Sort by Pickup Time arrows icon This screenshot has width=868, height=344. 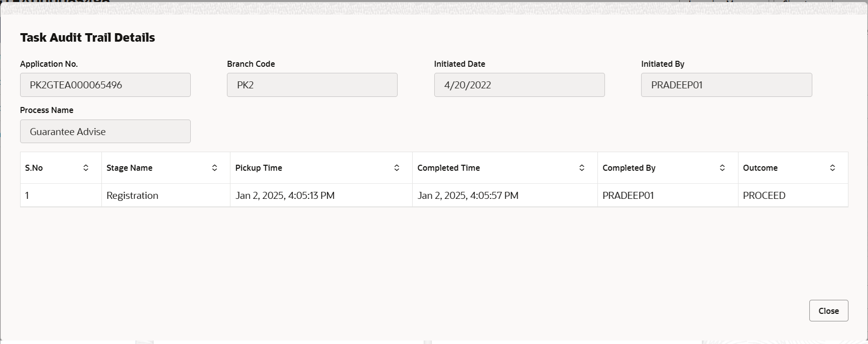coord(397,168)
